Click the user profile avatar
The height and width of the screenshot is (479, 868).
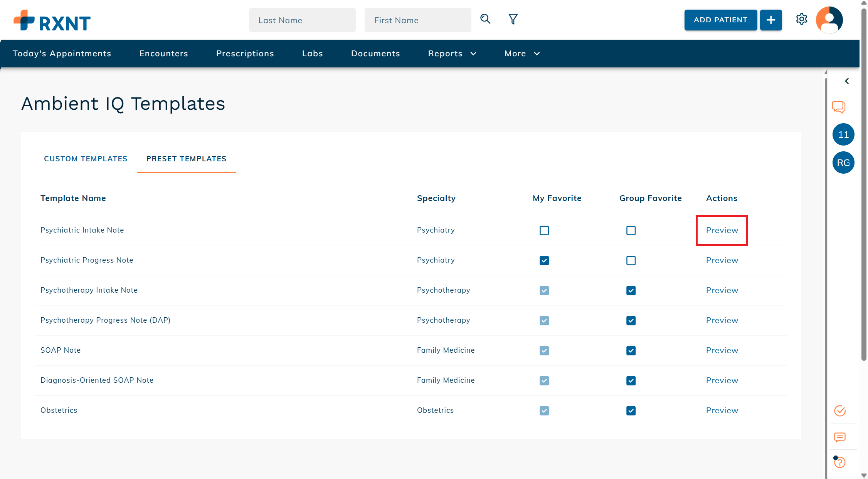tap(829, 20)
